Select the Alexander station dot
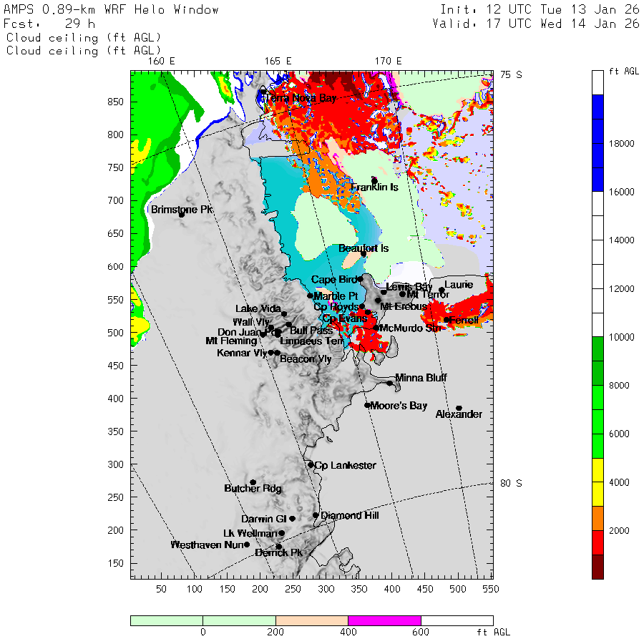The image size is (644, 644). pyautogui.click(x=459, y=408)
